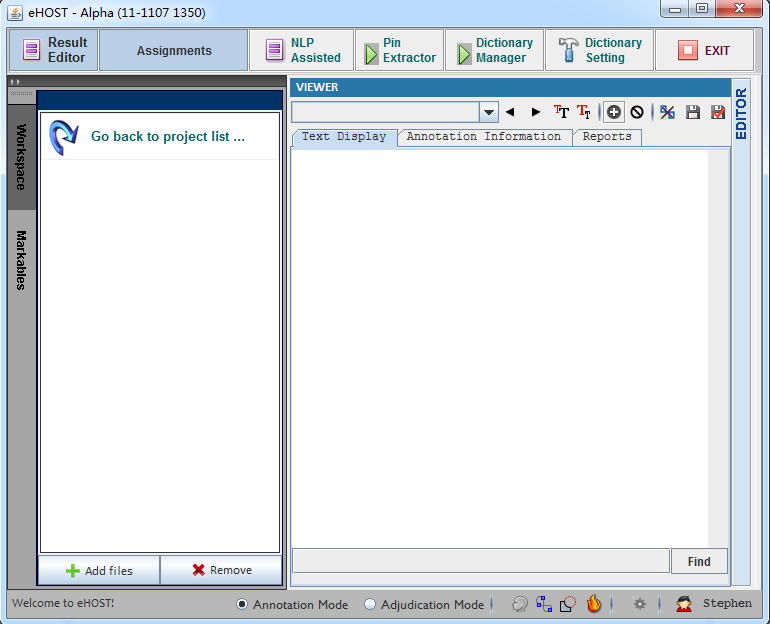Switch to the Annotation Information tab
The width and height of the screenshot is (770, 624).
click(484, 136)
